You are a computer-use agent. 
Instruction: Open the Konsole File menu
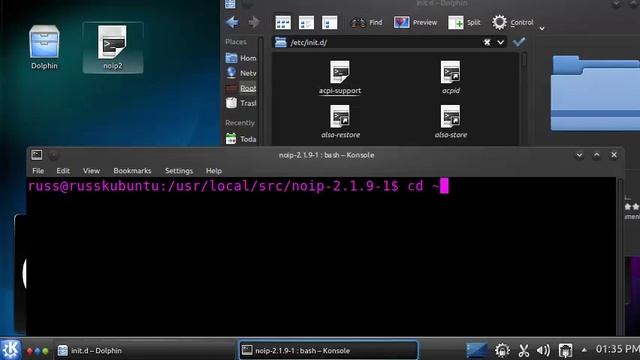pyautogui.click(x=38, y=171)
